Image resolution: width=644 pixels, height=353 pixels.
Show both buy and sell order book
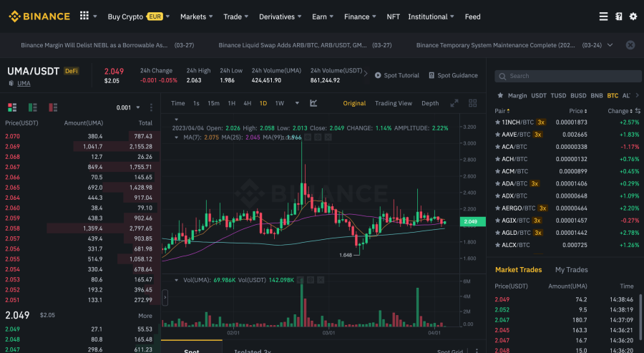(12, 107)
